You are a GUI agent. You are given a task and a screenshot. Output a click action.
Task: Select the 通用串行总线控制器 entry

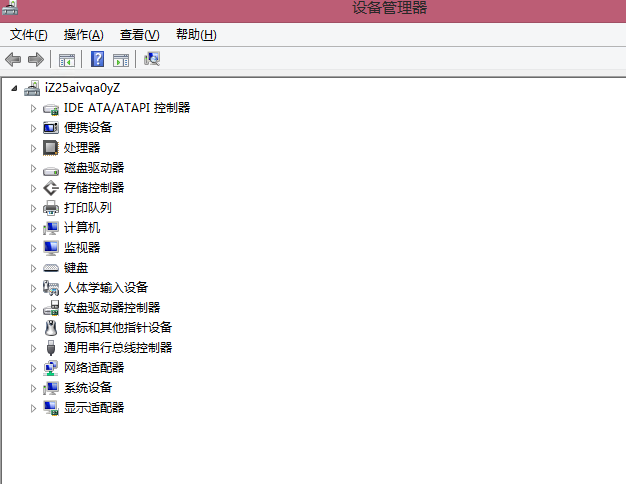click(118, 348)
